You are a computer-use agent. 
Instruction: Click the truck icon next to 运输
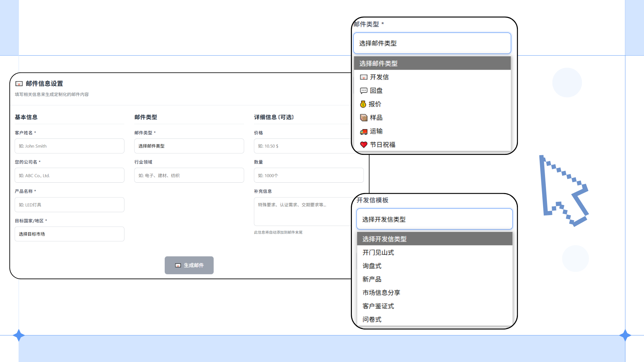point(364,131)
